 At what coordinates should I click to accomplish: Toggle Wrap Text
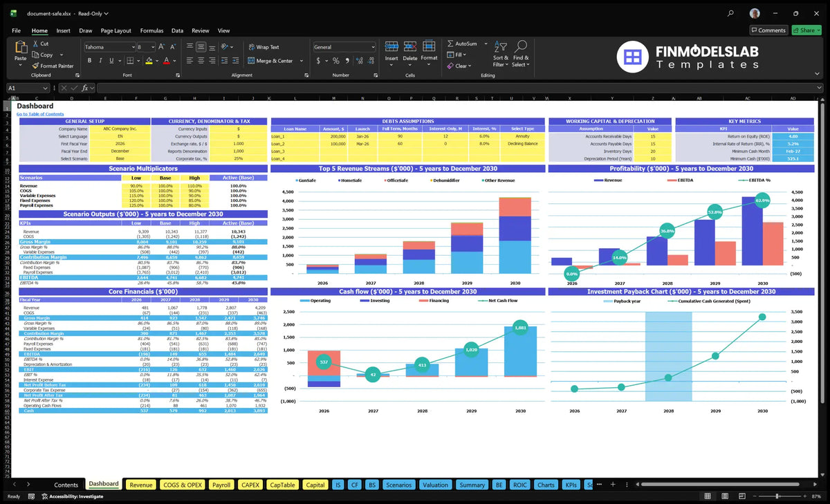264,47
